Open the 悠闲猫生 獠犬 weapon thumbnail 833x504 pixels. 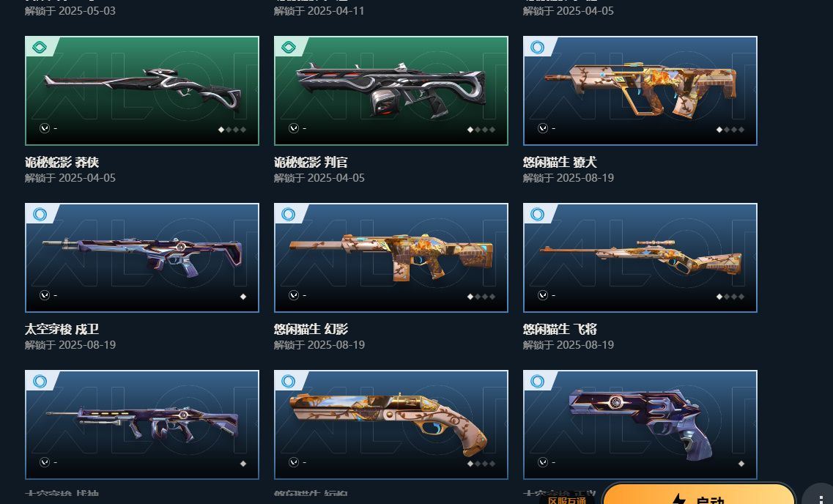point(640,91)
